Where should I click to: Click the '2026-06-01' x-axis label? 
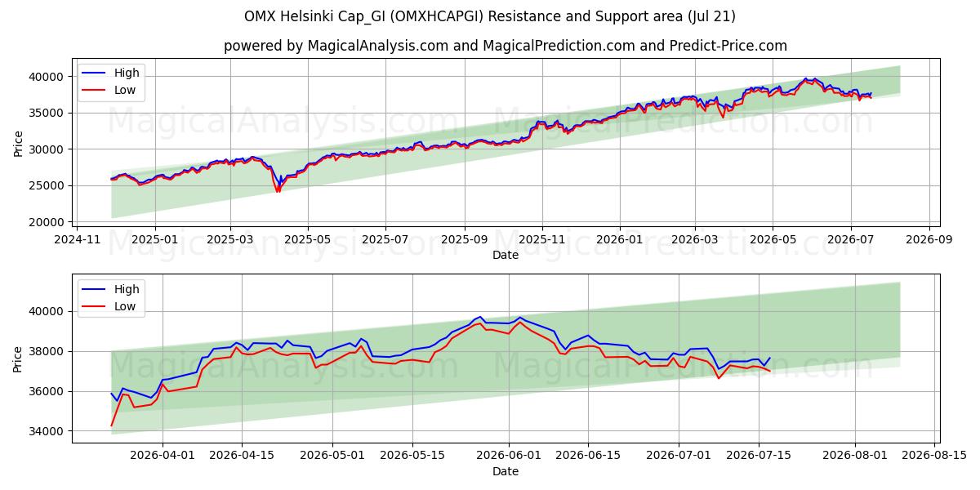509,457
